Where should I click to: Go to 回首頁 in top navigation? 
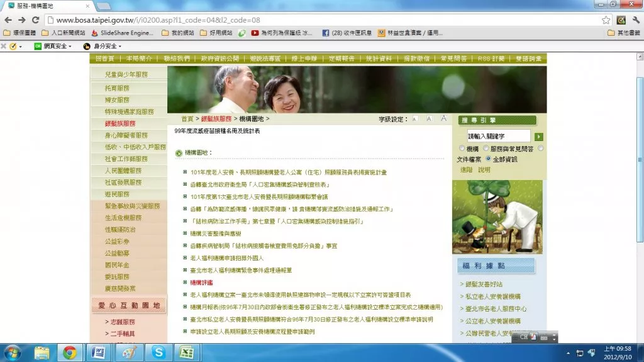click(x=105, y=59)
